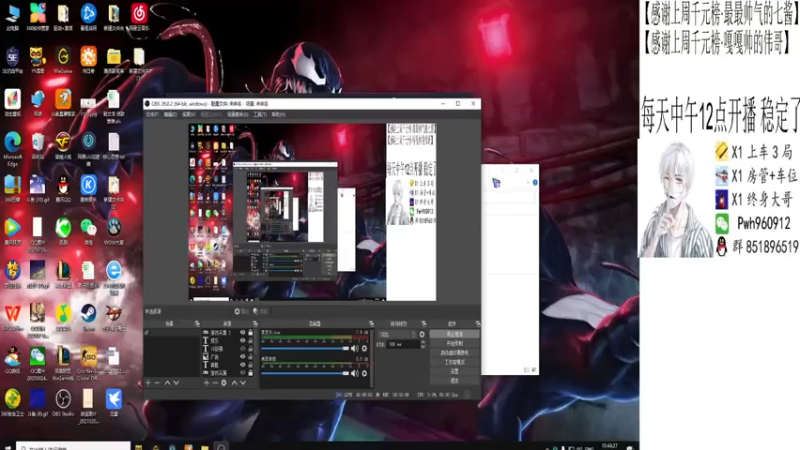The image size is (800, 450).
Task: Click transition duration 300 ms stepper arrows
Action: pos(423,344)
